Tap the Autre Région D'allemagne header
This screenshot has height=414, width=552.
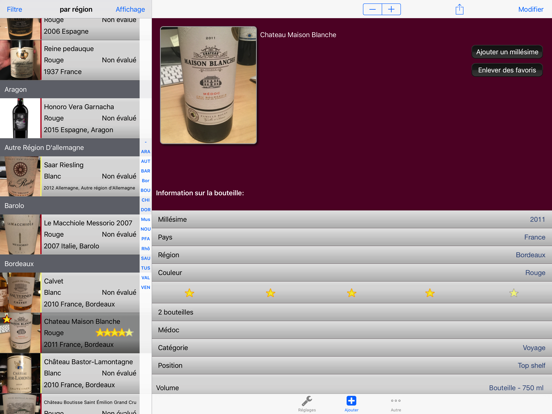pyautogui.click(x=70, y=148)
